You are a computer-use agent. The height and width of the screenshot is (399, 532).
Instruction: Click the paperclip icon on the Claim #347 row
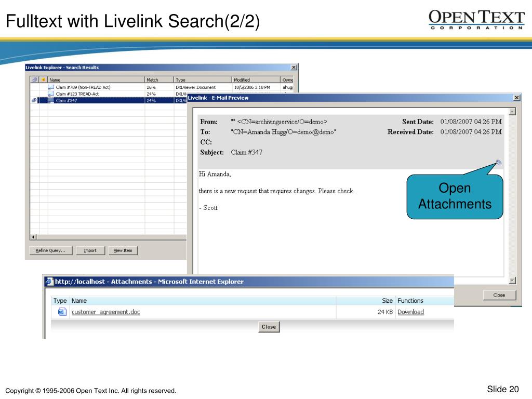coord(34,100)
